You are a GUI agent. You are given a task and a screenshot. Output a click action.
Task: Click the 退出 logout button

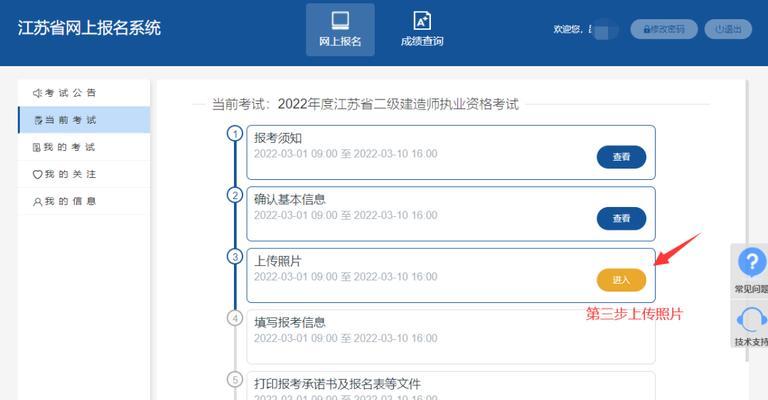(728, 29)
